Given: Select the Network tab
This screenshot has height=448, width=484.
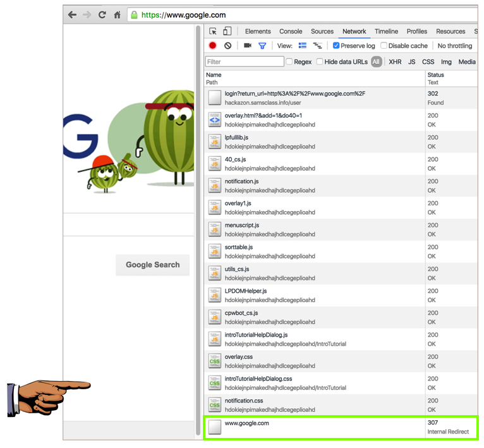Looking at the screenshot, I should coord(354,32).
